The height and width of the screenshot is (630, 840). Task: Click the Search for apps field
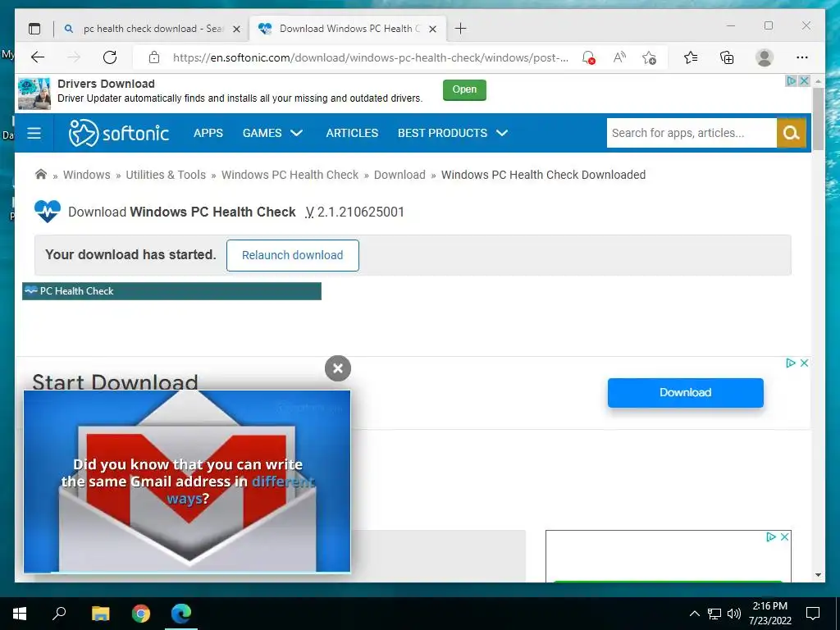pos(691,133)
